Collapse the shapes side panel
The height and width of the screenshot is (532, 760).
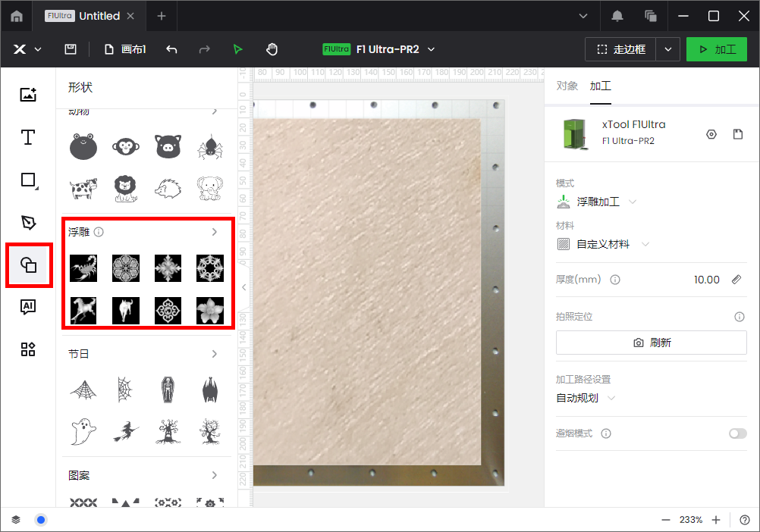243,287
